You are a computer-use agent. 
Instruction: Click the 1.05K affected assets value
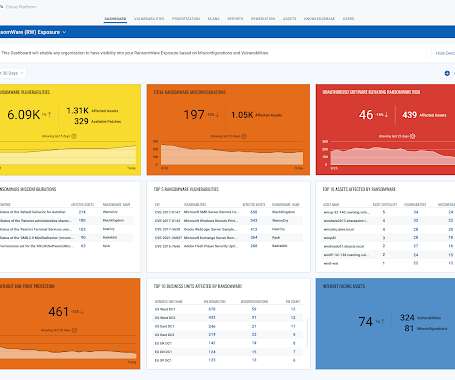(242, 115)
